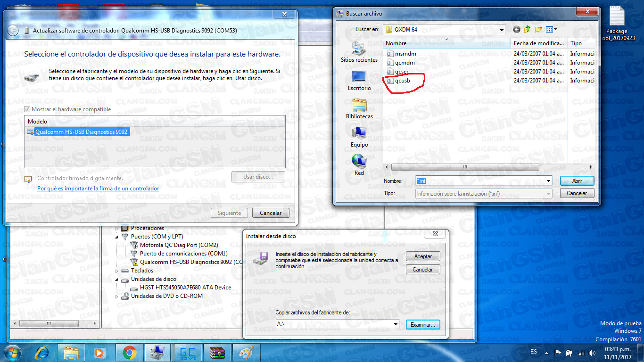Click the Nombre filename input field
Screen dimensions: 644x362
point(480,181)
